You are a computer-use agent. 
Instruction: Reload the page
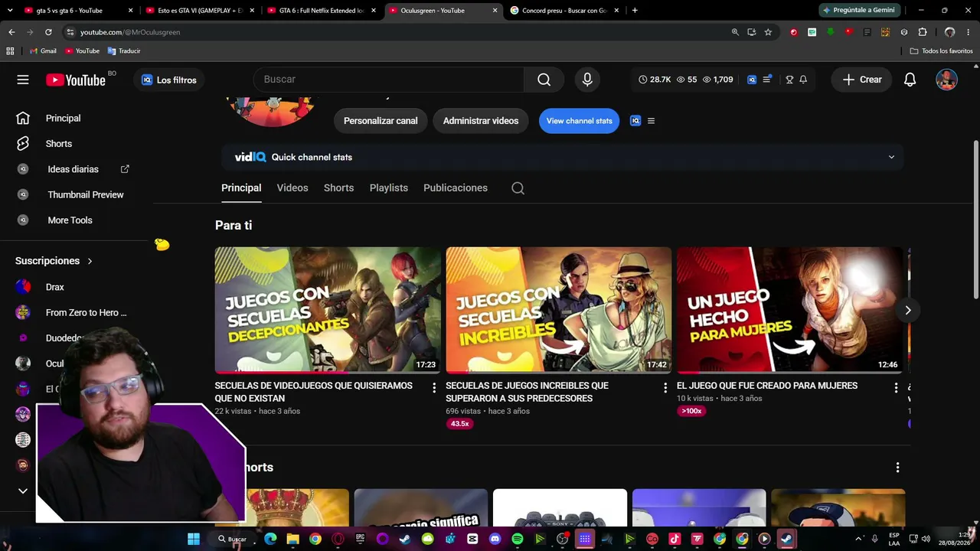pyautogui.click(x=48, y=32)
